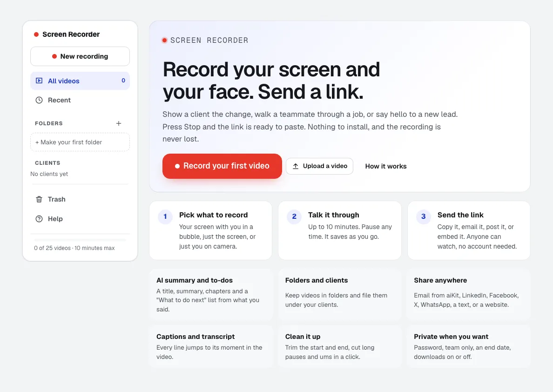Click the No clients yet text
This screenshot has height=392, width=553.
point(49,174)
